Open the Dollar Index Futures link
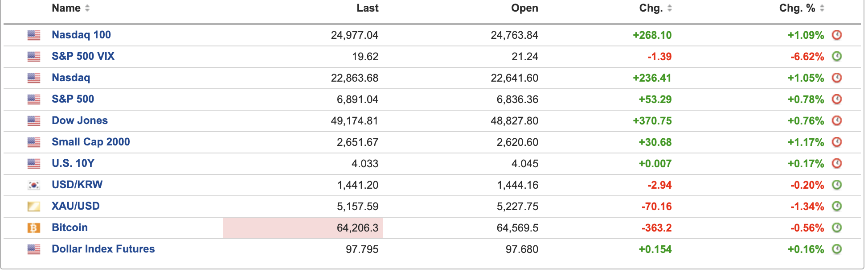868x273 pixels. point(103,249)
